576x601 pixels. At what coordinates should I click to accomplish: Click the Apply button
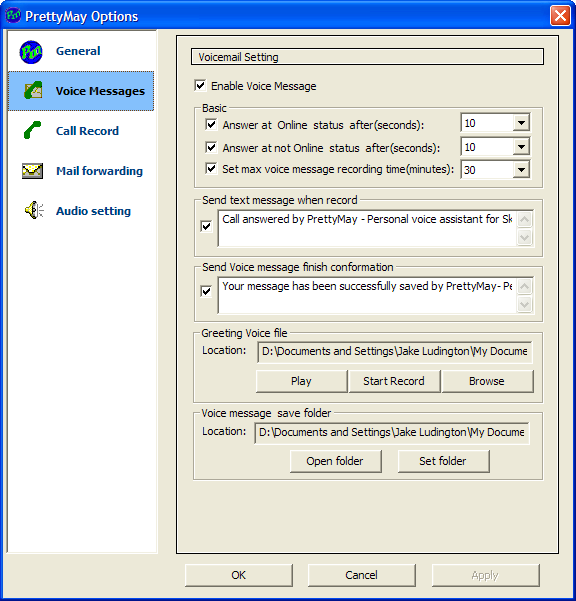[486, 575]
